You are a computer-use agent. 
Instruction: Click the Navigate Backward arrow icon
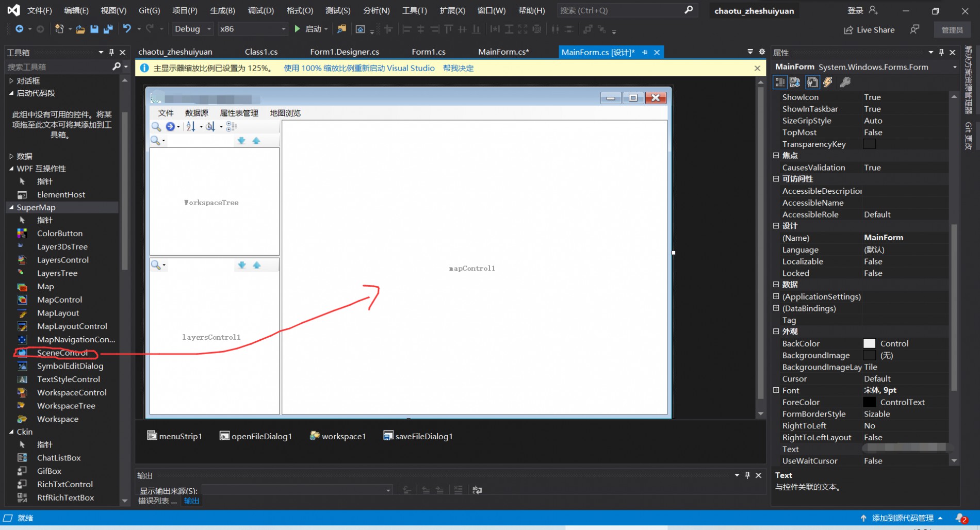[19, 29]
